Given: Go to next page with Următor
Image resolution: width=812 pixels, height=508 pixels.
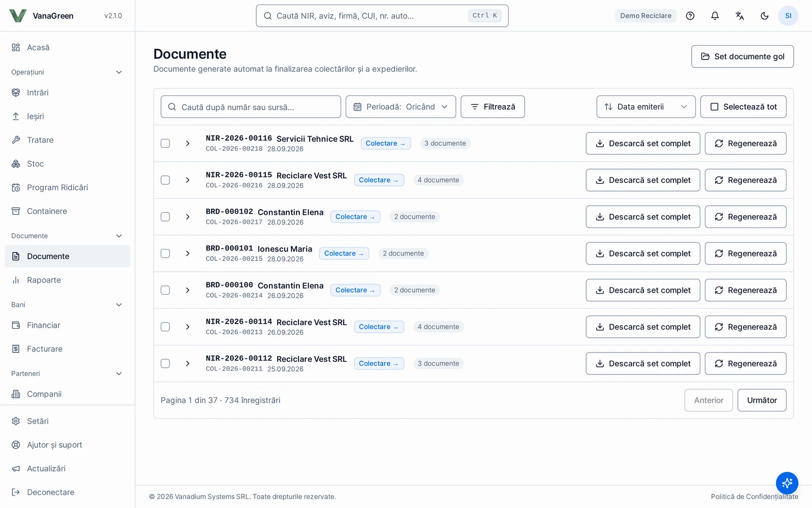Looking at the screenshot, I should [762, 400].
